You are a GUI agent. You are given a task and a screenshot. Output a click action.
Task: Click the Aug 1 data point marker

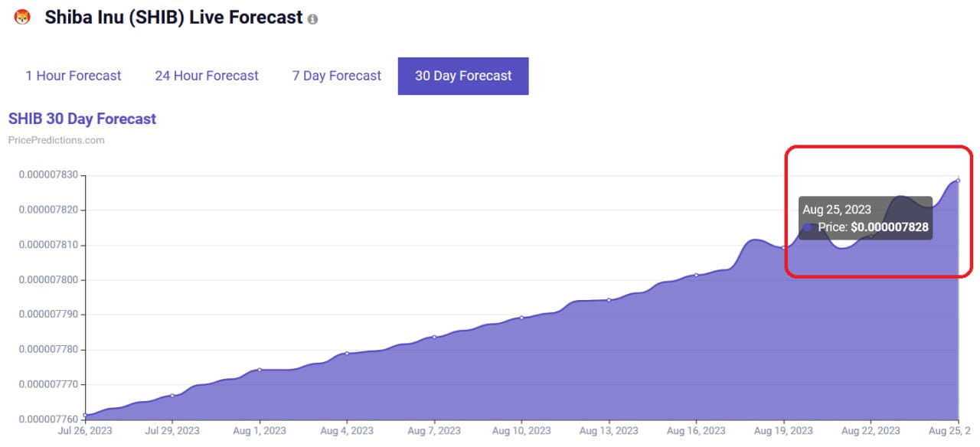[260, 370]
